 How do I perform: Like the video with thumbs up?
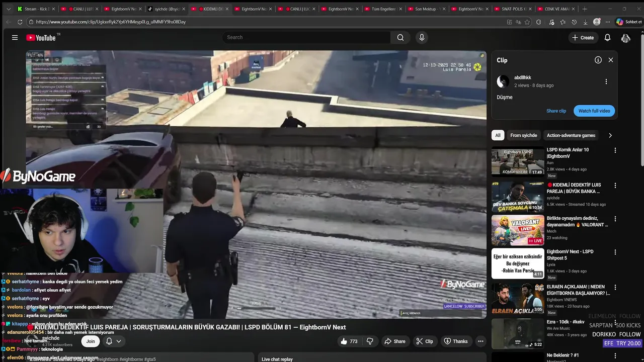click(349, 341)
